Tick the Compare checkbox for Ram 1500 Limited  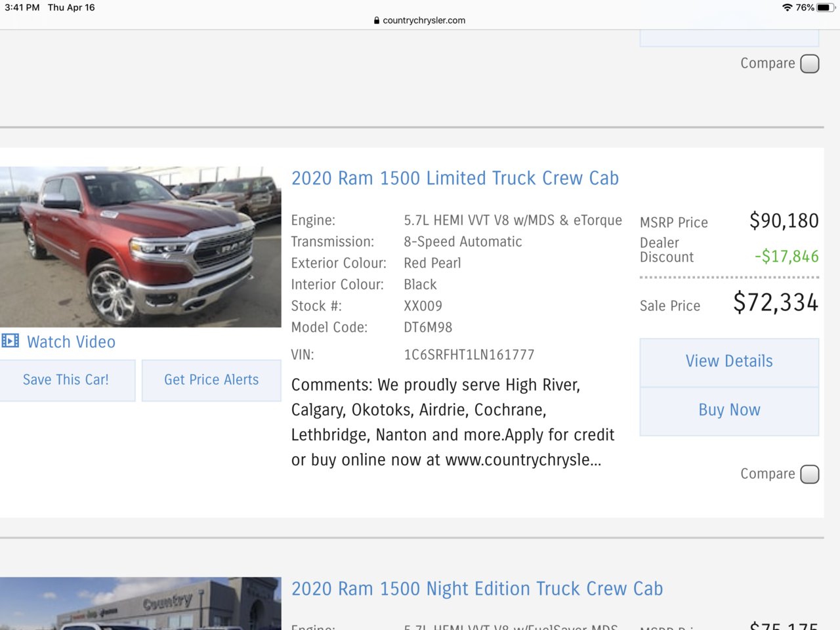coord(810,474)
